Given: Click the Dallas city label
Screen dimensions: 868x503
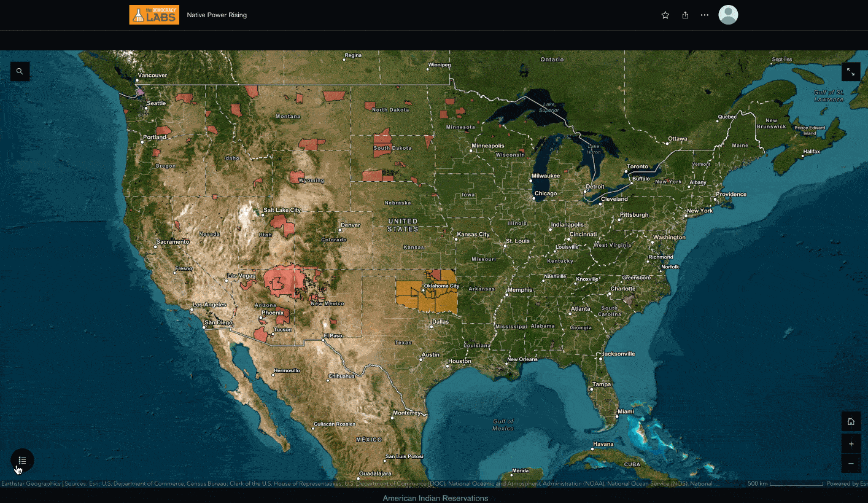Looking at the screenshot, I should coord(440,321).
